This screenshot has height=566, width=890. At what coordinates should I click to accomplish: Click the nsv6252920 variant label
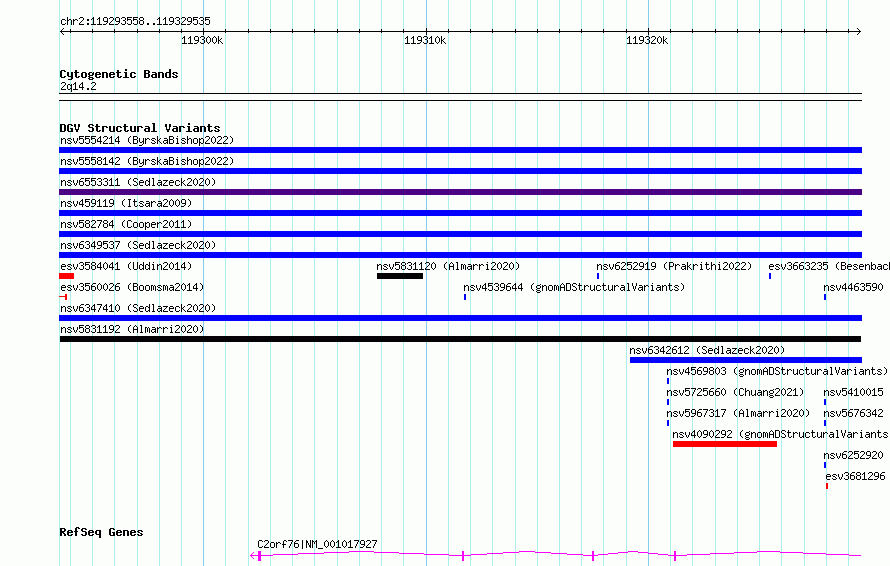click(853, 455)
